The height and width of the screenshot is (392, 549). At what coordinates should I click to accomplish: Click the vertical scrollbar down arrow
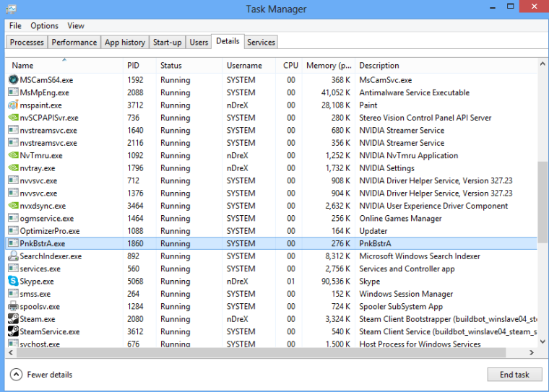pyautogui.click(x=542, y=344)
